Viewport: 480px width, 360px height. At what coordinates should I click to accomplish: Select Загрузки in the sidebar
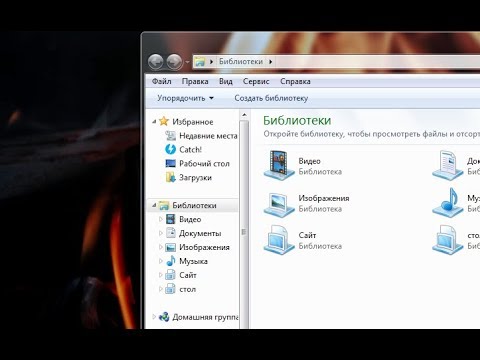(x=195, y=178)
